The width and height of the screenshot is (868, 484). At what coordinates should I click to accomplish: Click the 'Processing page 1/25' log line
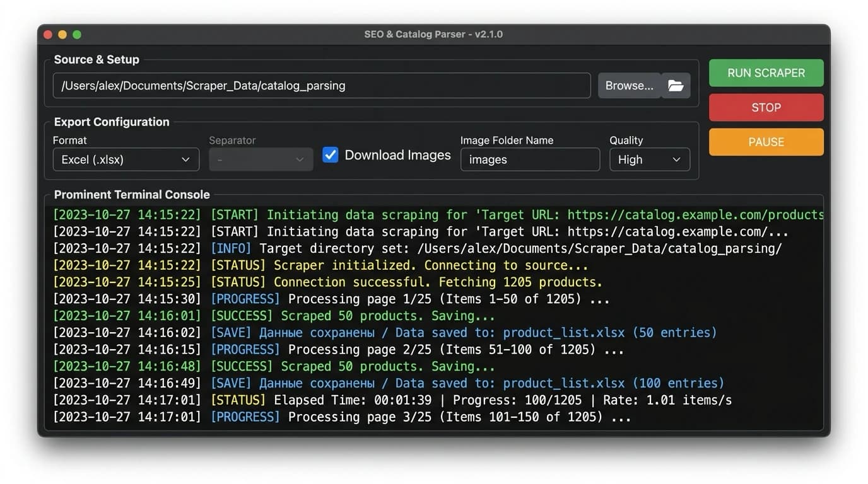(331, 299)
